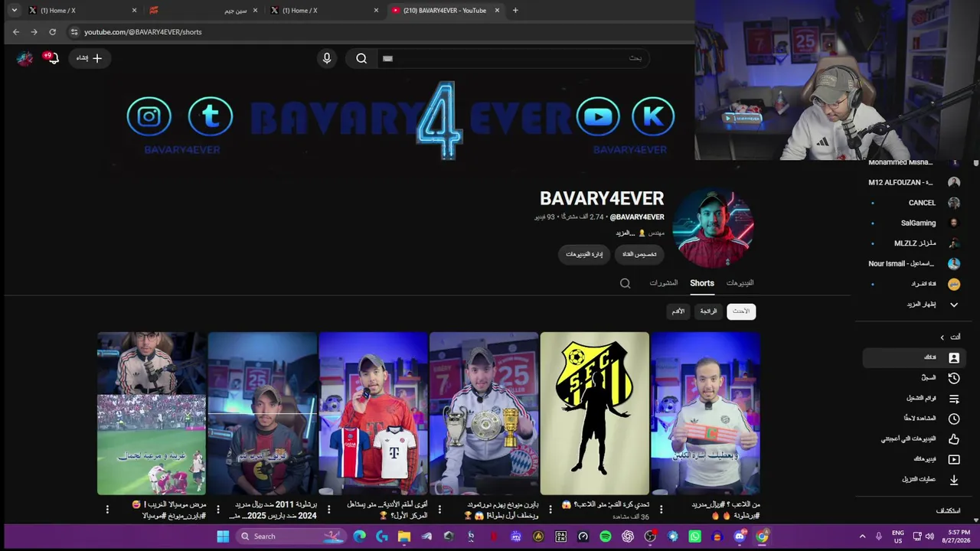Click the Manage videos button
980x551 pixels.
click(x=584, y=254)
